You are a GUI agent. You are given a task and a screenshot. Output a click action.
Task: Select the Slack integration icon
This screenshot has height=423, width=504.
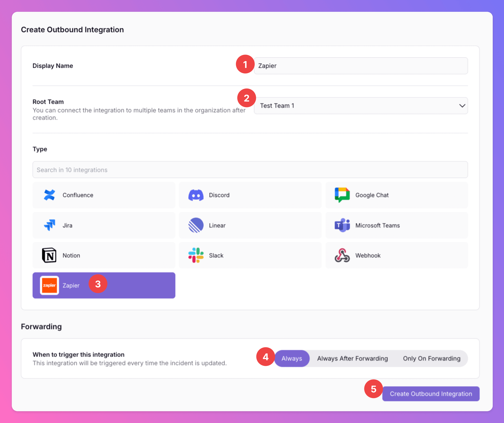(x=196, y=255)
